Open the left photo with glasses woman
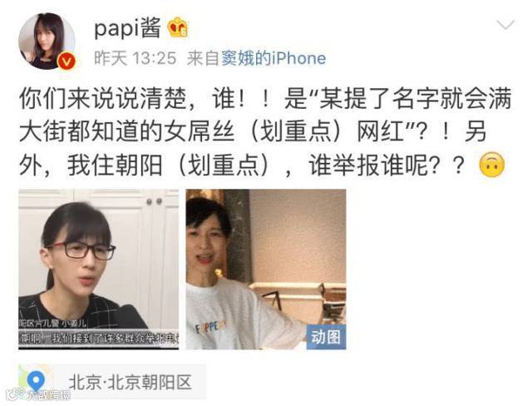The width and height of the screenshot is (532, 406). pyautogui.click(x=98, y=270)
